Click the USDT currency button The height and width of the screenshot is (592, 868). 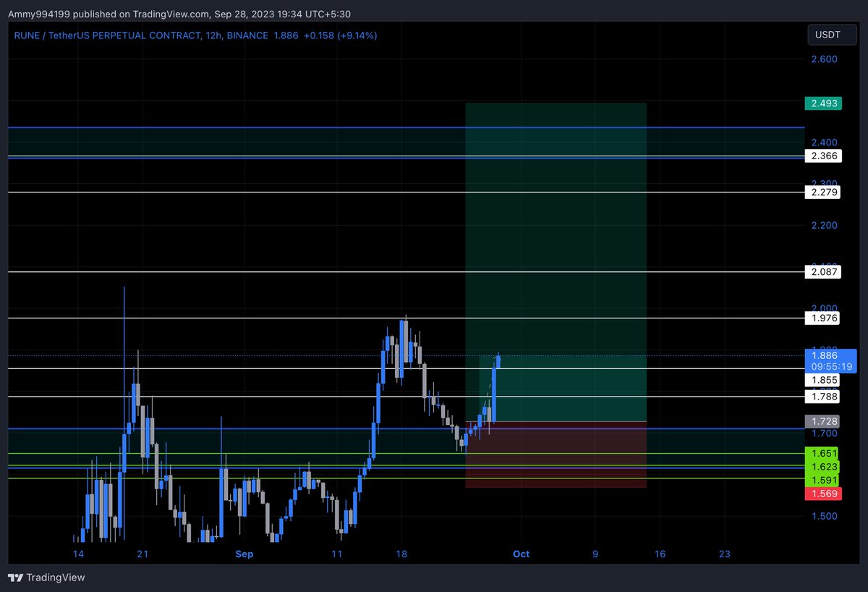(832, 35)
